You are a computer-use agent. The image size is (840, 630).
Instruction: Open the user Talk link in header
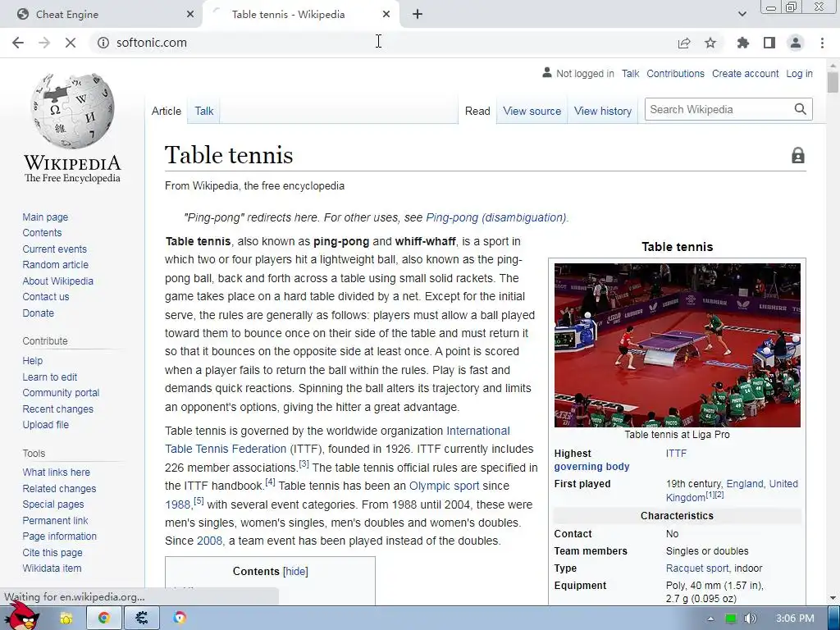[x=630, y=73]
